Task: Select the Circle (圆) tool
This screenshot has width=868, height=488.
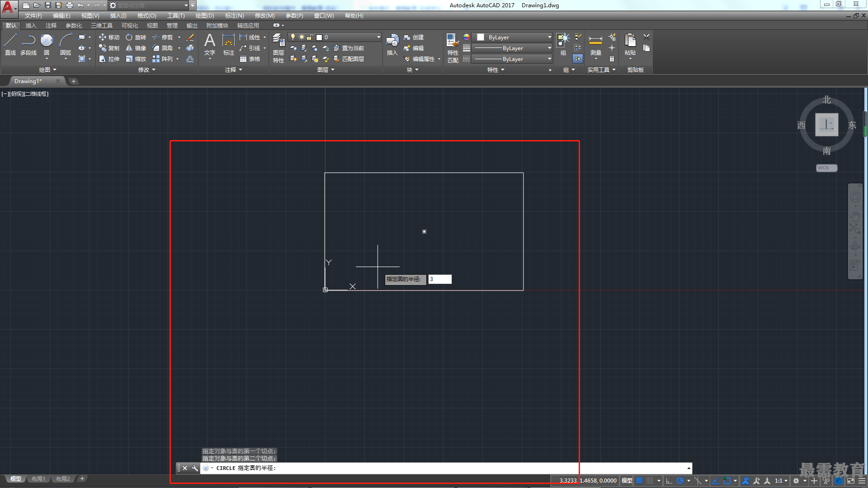Action: (47, 45)
